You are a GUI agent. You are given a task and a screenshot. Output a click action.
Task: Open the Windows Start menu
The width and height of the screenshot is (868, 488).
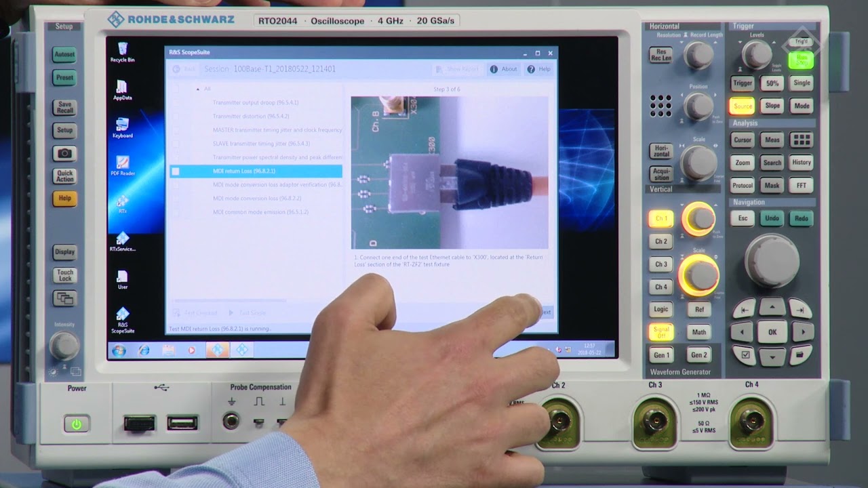[119, 350]
